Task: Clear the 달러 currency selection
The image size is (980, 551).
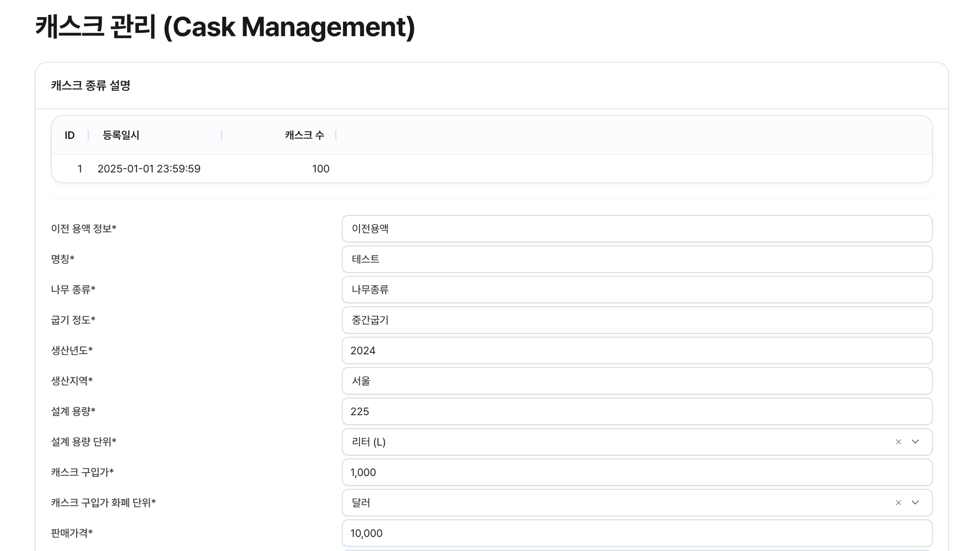Action: [898, 503]
